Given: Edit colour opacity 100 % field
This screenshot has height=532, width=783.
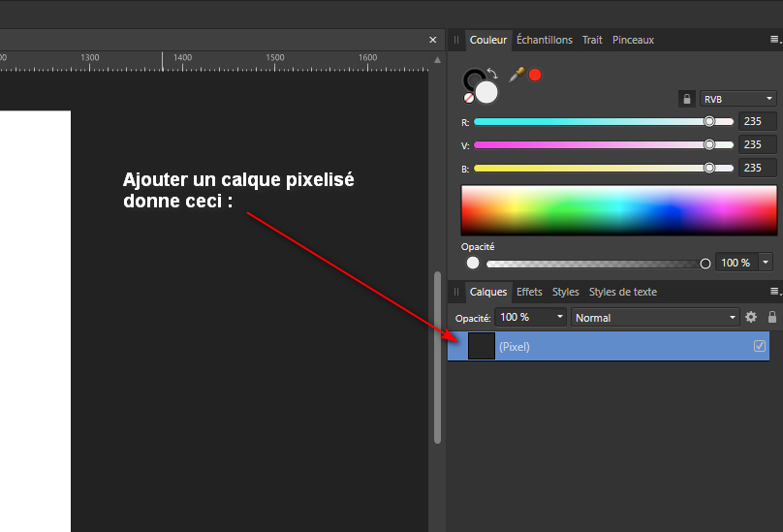Looking at the screenshot, I should pyautogui.click(x=736, y=263).
